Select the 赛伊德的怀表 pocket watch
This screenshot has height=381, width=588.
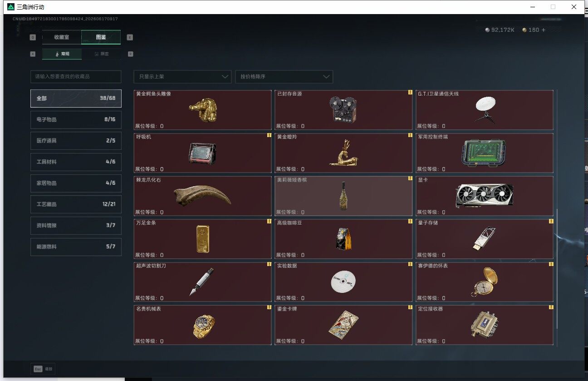coord(485,282)
